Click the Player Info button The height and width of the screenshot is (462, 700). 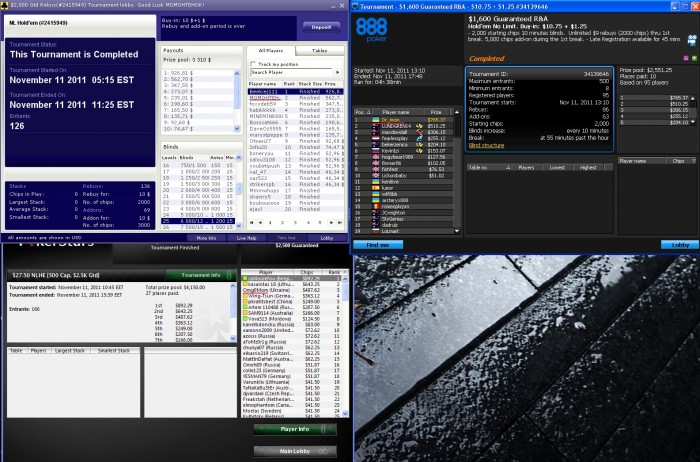click(295, 429)
